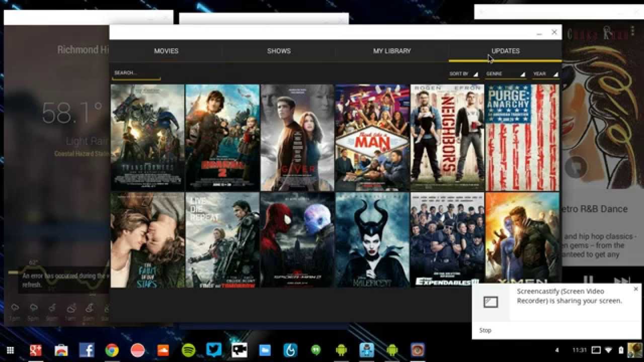Open the last orange camera shelf icon

(418, 350)
